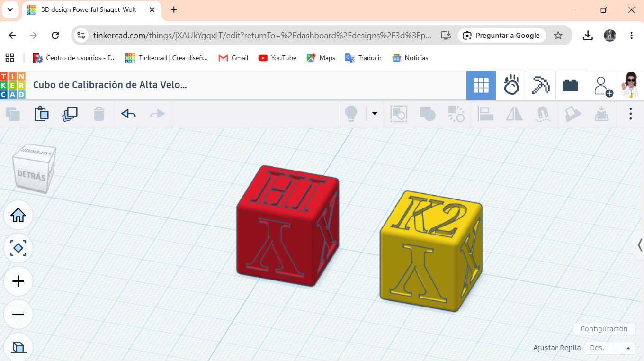Select the yellow K2 cube
Viewport: 644px width, 361px height.
tap(430, 252)
